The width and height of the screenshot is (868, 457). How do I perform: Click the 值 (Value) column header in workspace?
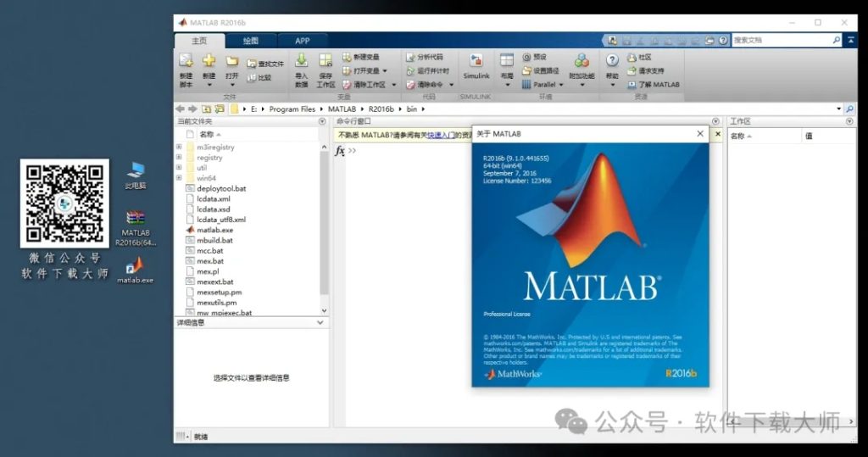coord(809,136)
